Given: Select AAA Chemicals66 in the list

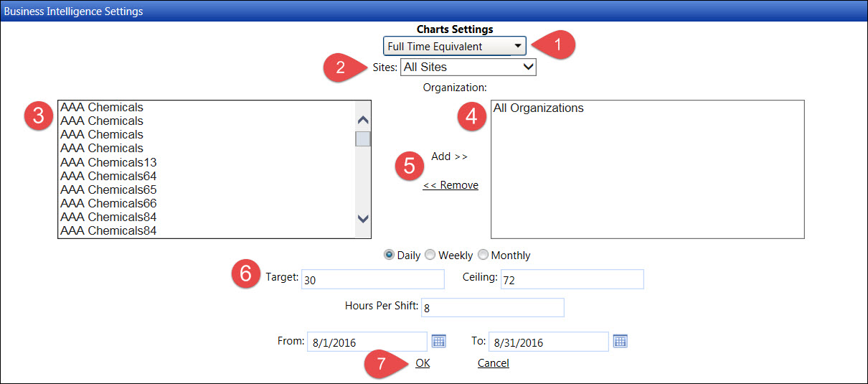Looking at the screenshot, I should point(108,203).
